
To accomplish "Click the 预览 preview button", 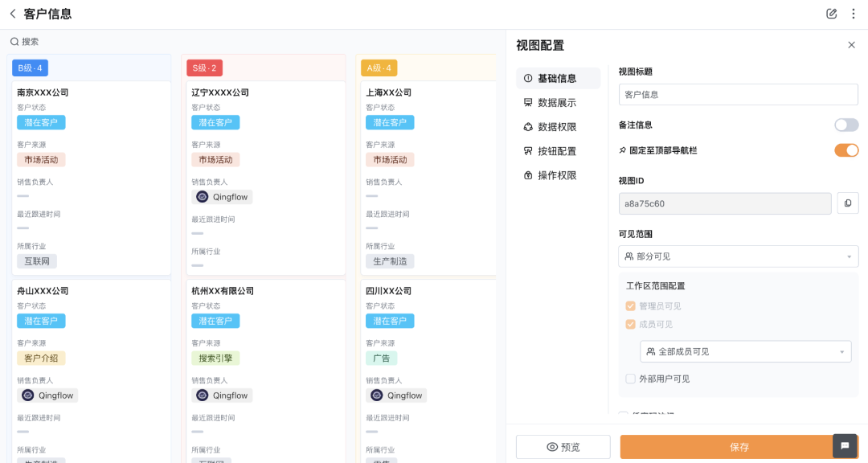I will pos(563,447).
